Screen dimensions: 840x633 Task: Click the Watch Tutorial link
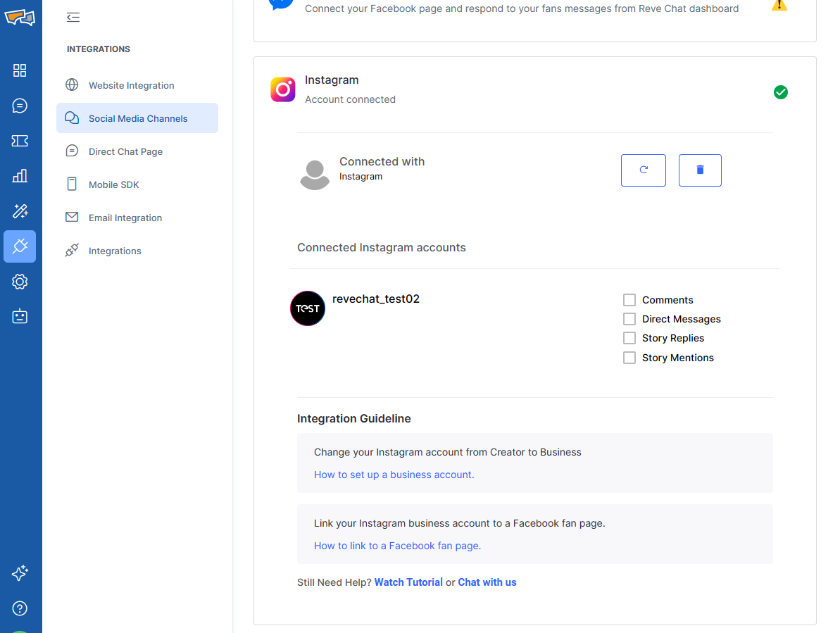408,582
